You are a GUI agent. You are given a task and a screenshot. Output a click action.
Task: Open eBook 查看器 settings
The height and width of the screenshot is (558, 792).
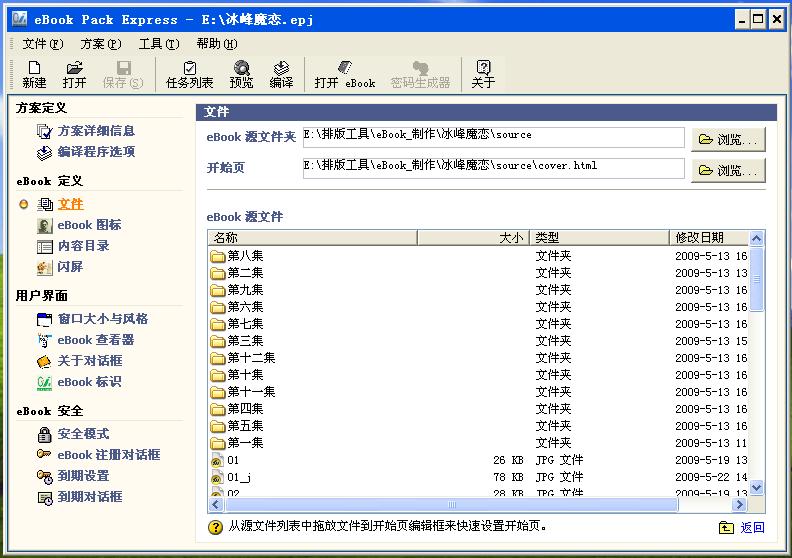pos(86,340)
